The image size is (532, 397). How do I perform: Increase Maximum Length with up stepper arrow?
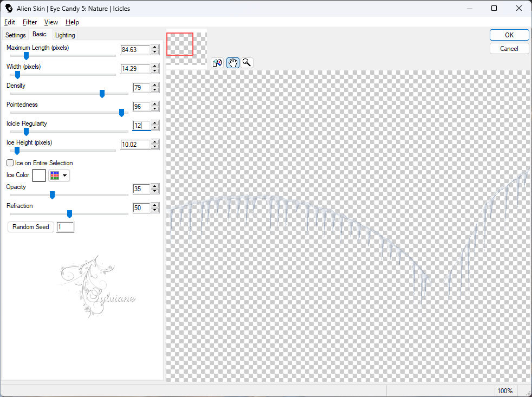155,47
